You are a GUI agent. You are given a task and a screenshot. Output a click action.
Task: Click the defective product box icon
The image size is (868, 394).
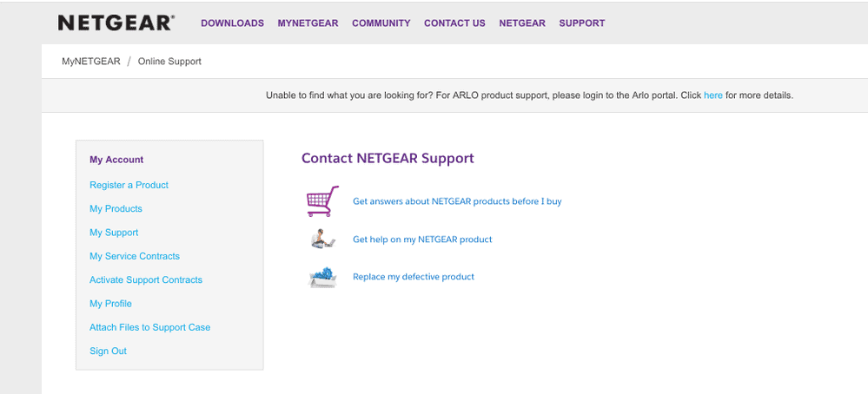(x=321, y=277)
